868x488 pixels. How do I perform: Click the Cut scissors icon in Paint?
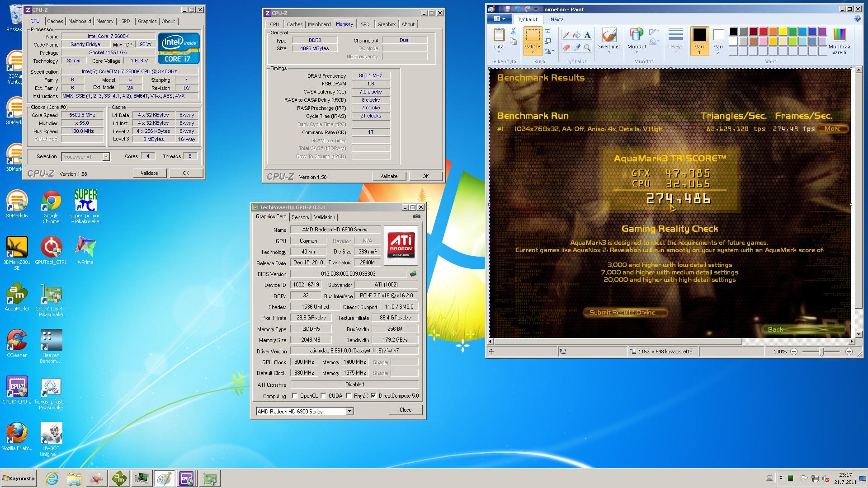coord(513,31)
